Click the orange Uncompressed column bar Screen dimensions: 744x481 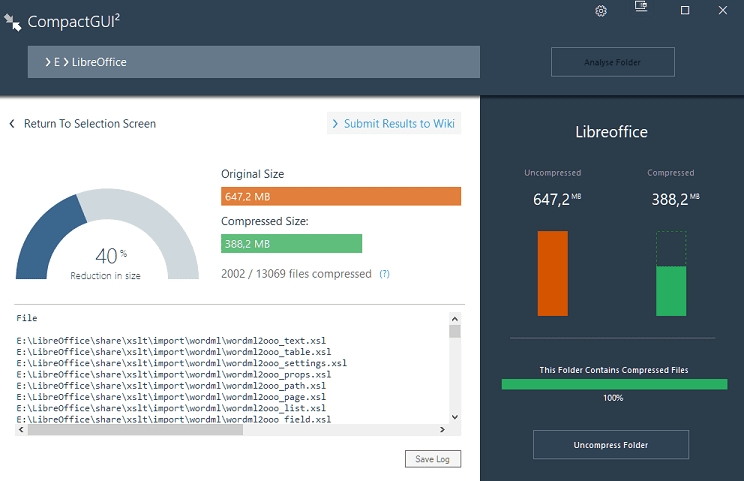click(553, 274)
